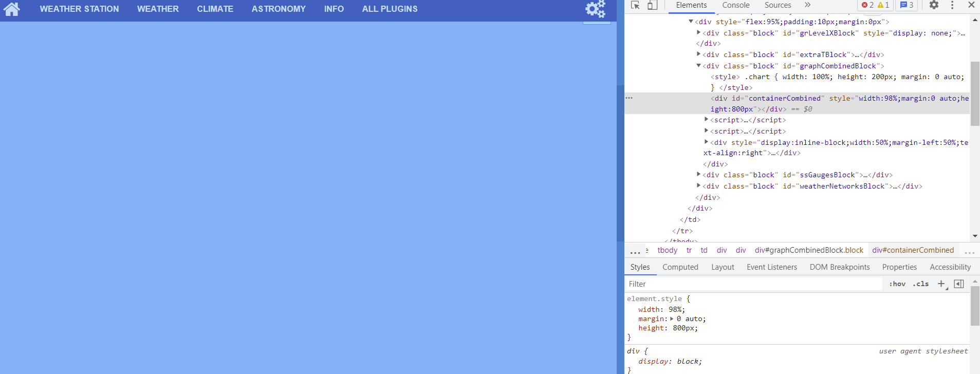Expand the extraTBlock div node
The image size is (980, 374).
tap(698, 54)
